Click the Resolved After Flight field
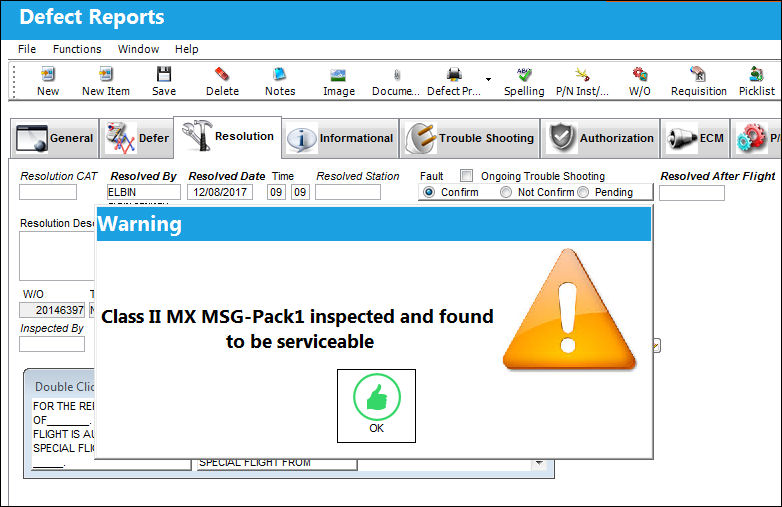 click(x=692, y=193)
